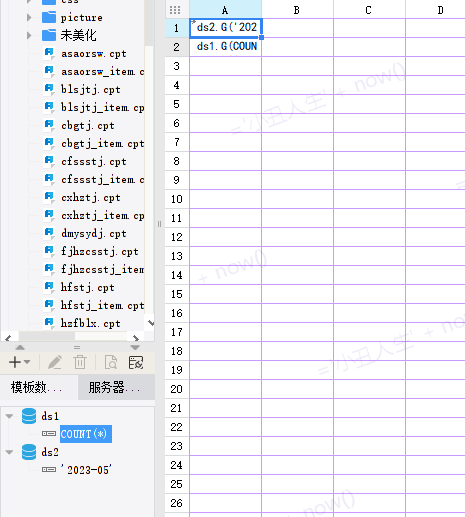Select row 1 header
465x517 pixels.
point(177,28)
